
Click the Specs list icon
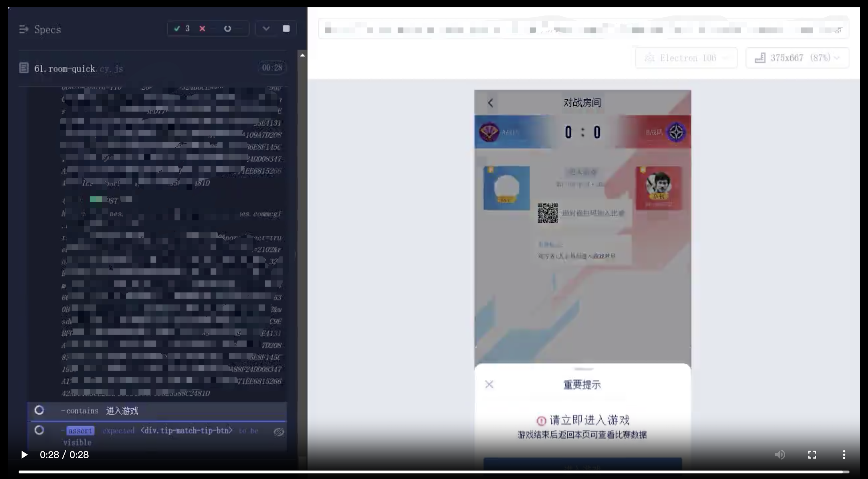point(23,29)
